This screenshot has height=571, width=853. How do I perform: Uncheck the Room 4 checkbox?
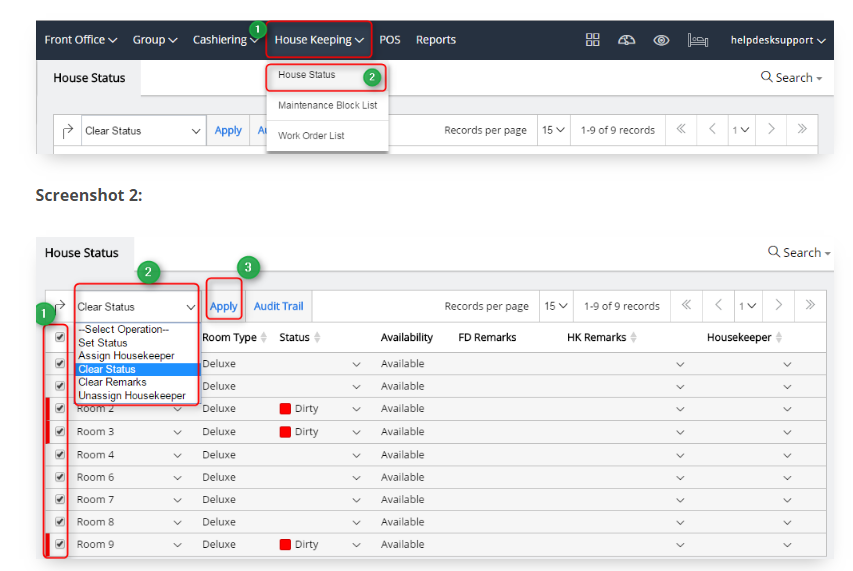(60, 454)
